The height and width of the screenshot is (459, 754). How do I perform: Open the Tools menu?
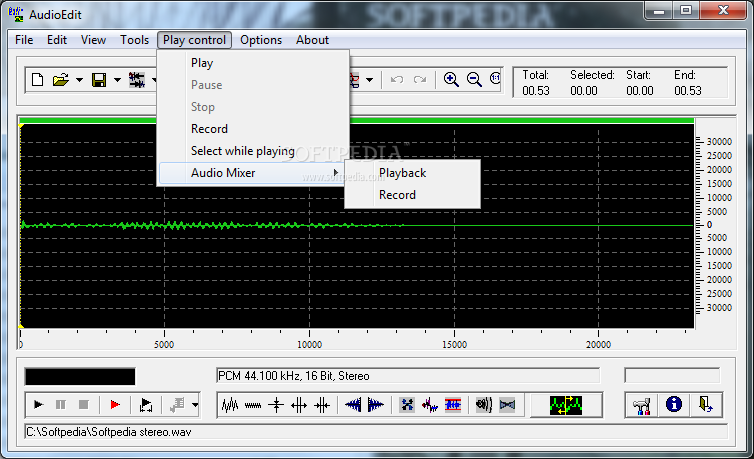tap(134, 40)
